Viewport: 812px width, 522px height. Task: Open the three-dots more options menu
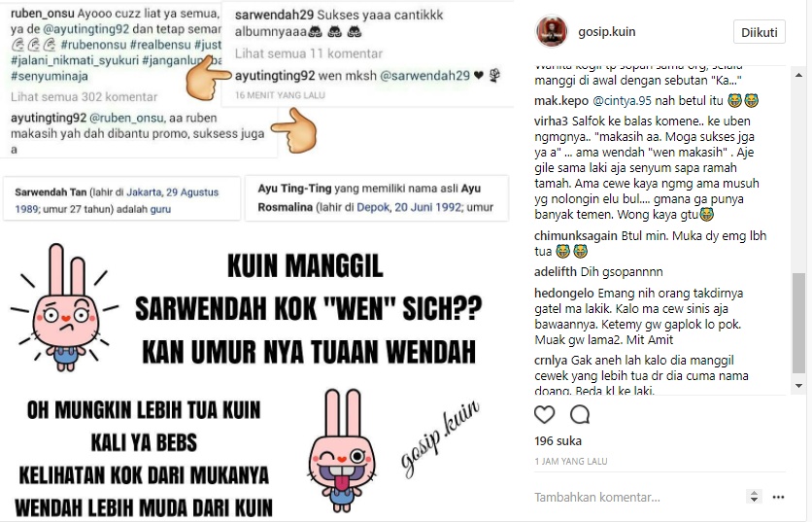pyautogui.click(x=778, y=497)
